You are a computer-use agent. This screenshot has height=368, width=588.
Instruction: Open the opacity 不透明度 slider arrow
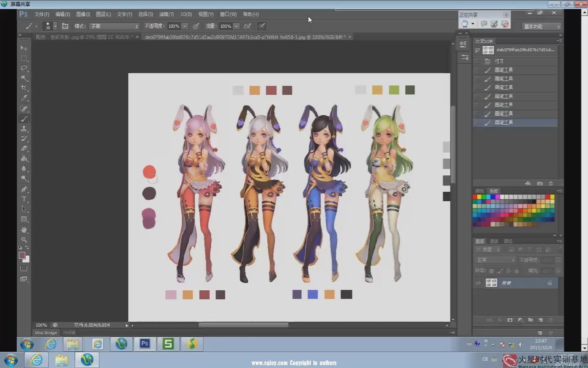click(x=185, y=26)
